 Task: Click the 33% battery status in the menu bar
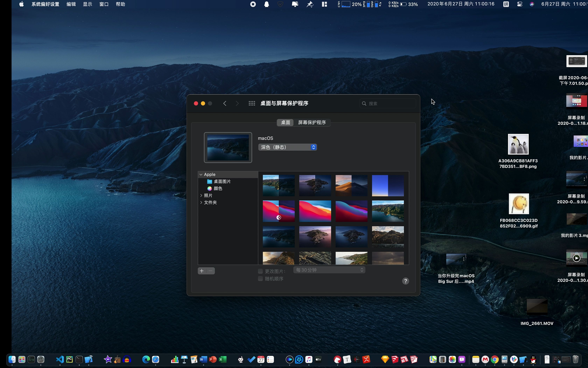pyautogui.click(x=409, y=4)
